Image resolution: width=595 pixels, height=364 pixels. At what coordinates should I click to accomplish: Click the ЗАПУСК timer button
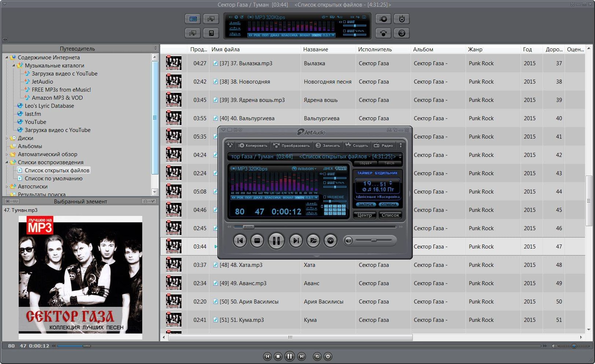366,205
